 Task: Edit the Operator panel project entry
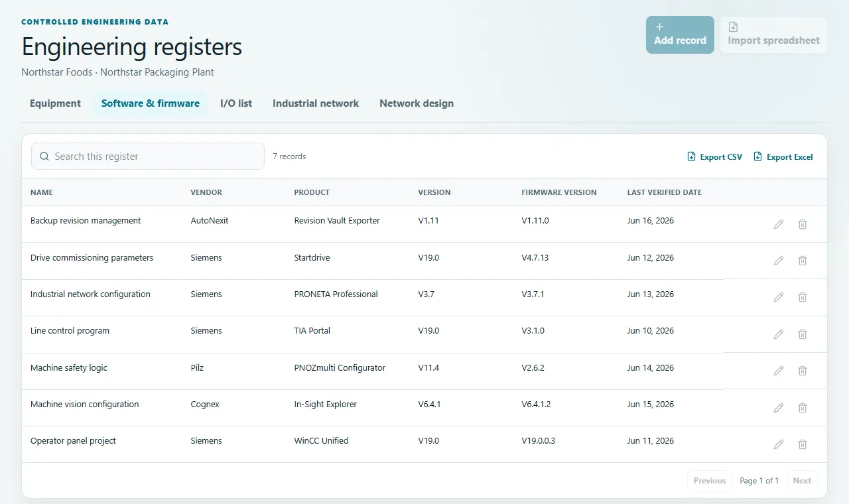(x=779, y=444)
